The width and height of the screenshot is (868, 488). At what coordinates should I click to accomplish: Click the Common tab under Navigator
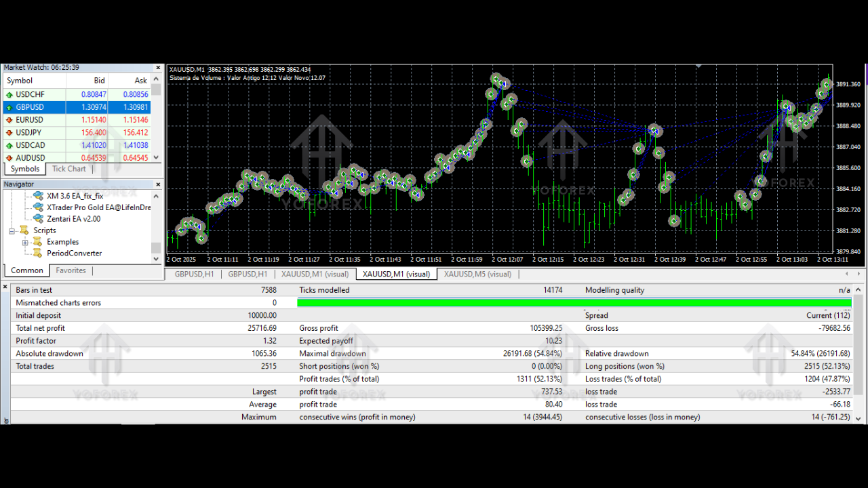pyautogui.click(x=26, y=270)
